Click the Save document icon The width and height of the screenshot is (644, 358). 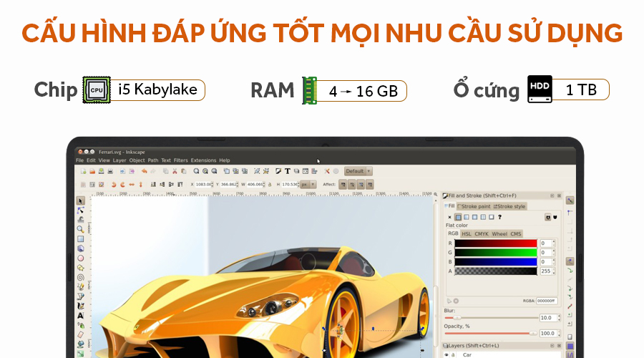coord(101,171)
